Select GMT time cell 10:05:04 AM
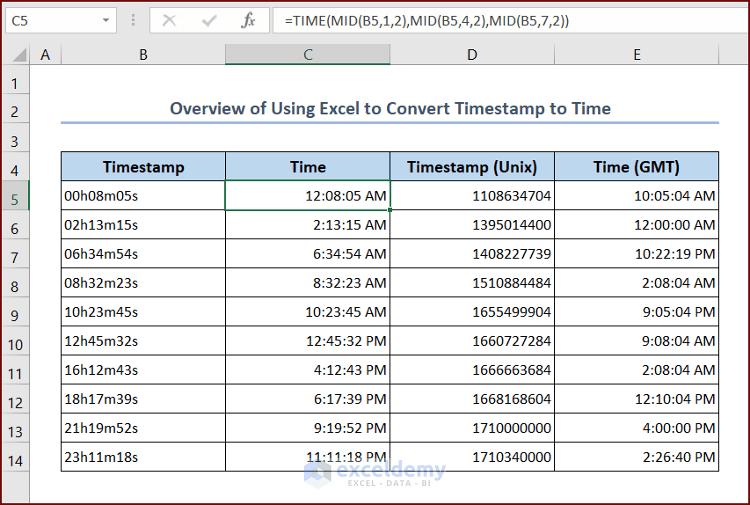The height and width of the screenshot is (505, 750). 637,196
